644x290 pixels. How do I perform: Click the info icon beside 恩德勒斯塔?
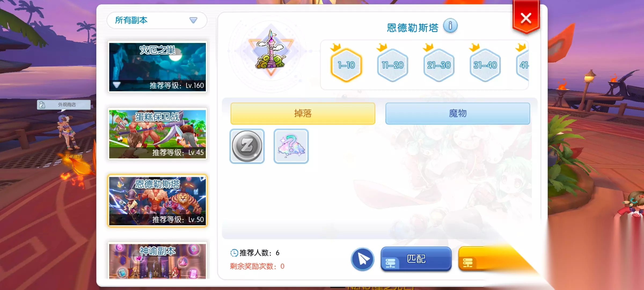click(x=450, y=26)
